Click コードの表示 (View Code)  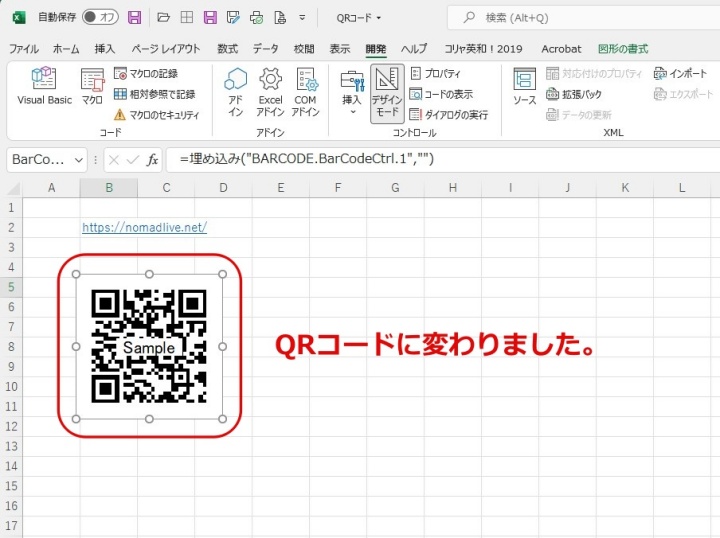441,94
